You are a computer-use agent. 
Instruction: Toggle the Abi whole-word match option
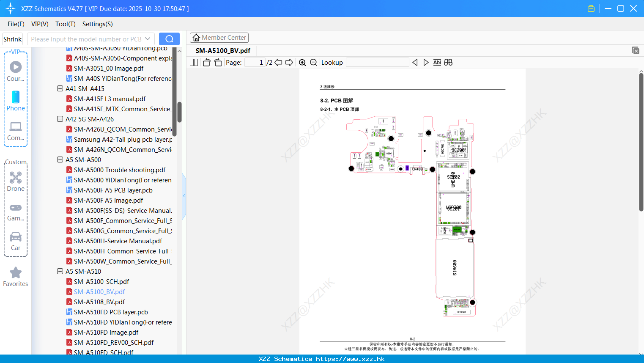[437, 63]
